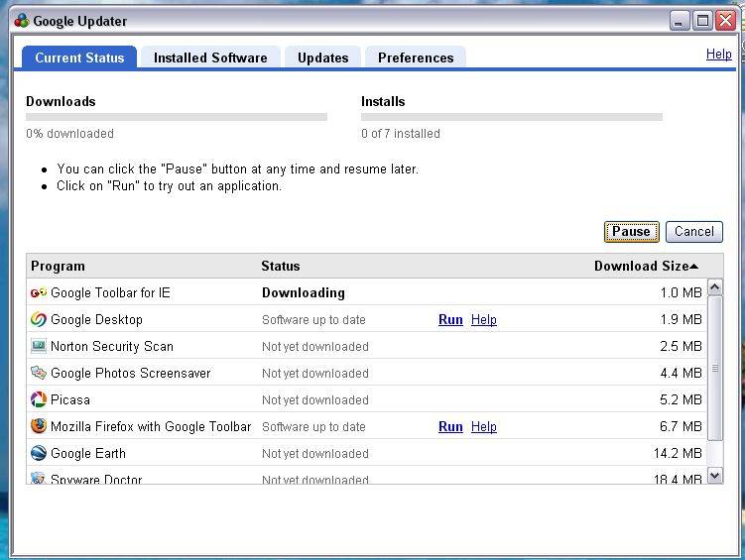Sort by the Download Size column header

pos(646,267)
